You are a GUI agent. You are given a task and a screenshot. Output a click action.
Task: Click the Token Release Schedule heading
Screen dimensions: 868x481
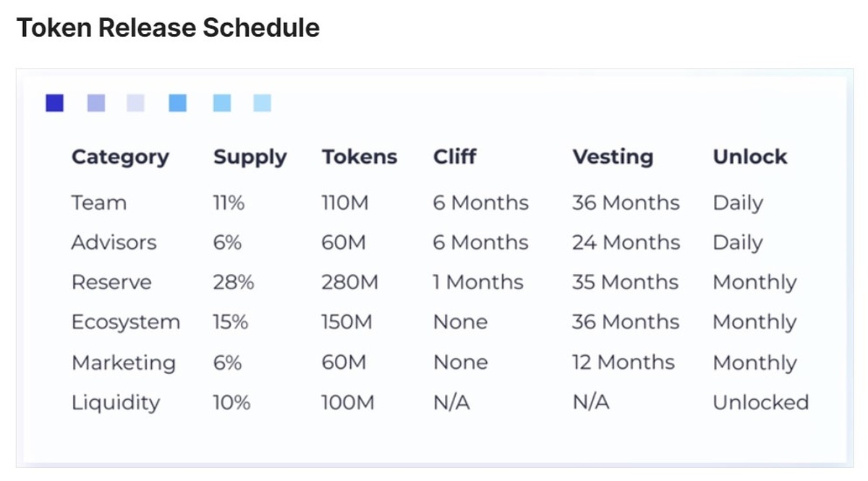(168, 28)
